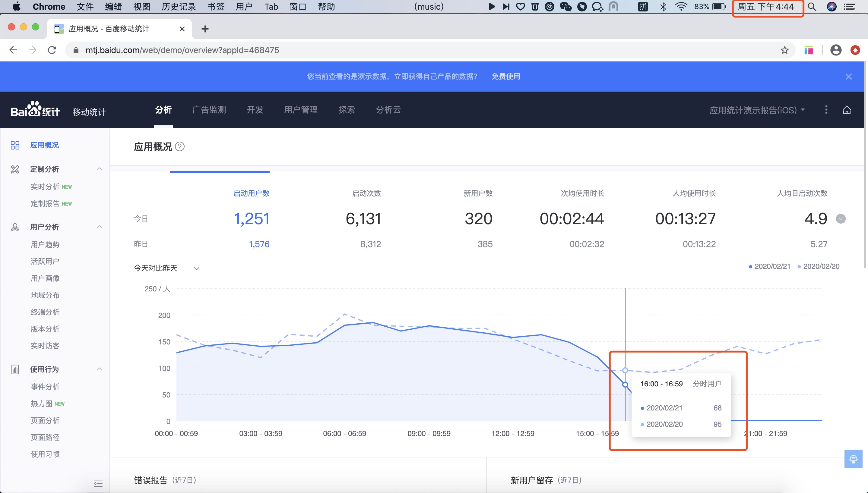Collapse the 使用行为 sidebar section
Image resolution: width=868 pixels, height=493 pixels.
(99, 369)
